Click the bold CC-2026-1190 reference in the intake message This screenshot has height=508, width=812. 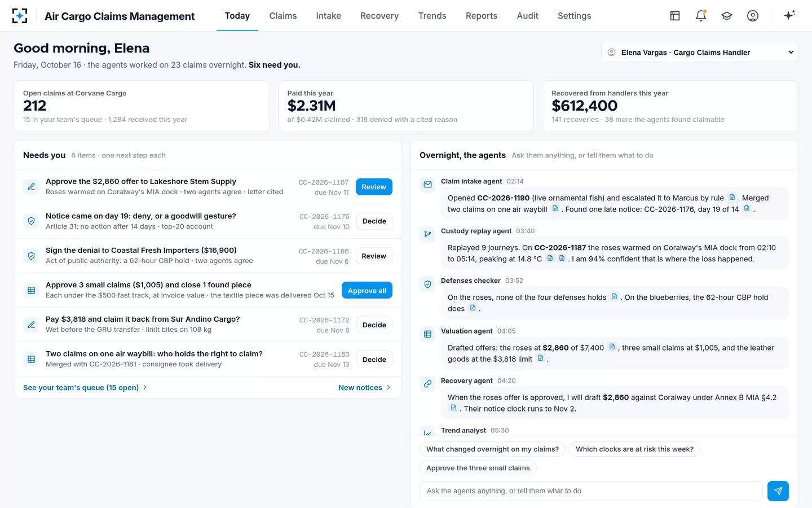[x=504, y=198]
